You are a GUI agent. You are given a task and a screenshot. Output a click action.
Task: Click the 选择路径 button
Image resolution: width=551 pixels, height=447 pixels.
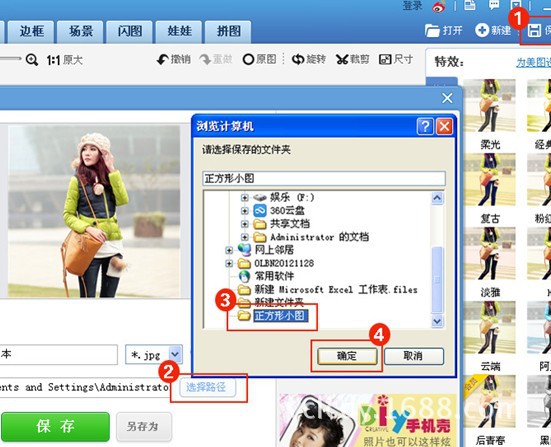click(x=207, y=388)
